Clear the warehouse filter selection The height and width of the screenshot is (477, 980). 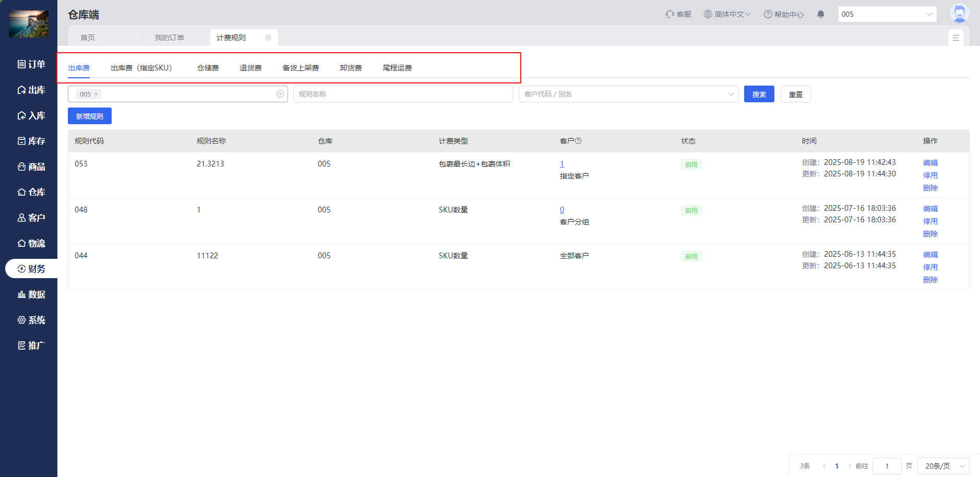(x=280, y=94)
